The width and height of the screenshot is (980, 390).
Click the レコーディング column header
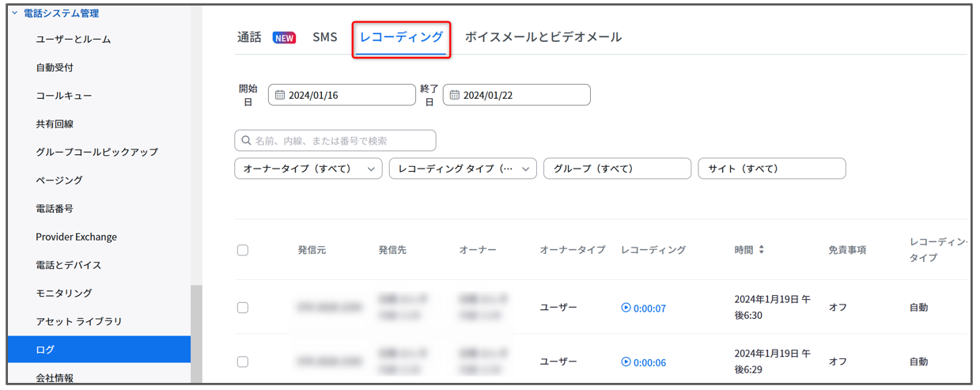[x=653, y=250]
